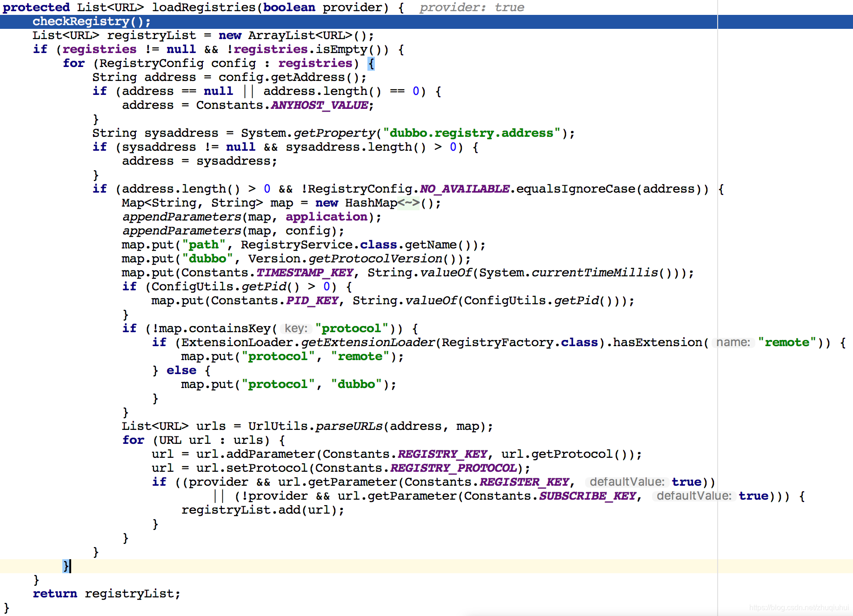This screenshot has width=853, height=616.
Task: Click the "dubbo" value in protocol put line
Action: click(x=356, y=384)
